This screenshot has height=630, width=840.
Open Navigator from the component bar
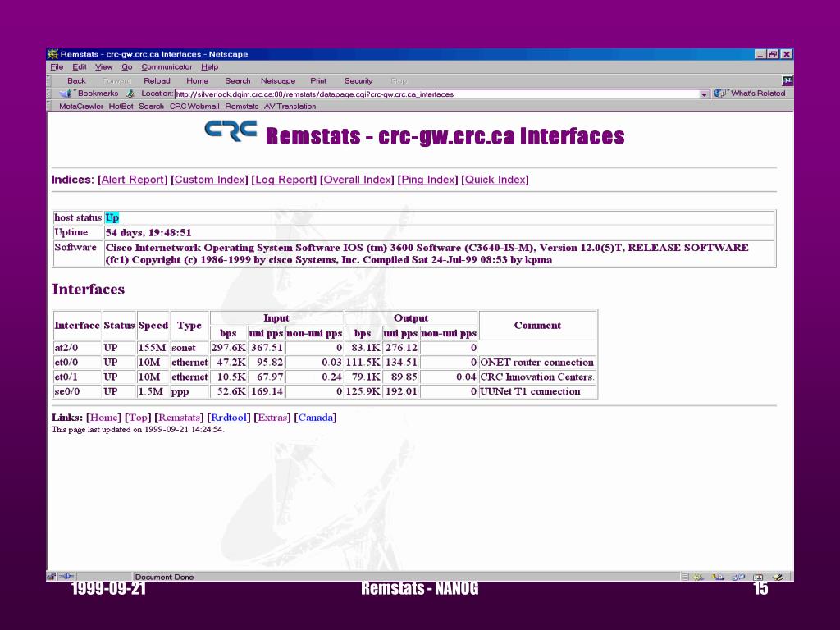pyautogui.click(x=697, y=577)
